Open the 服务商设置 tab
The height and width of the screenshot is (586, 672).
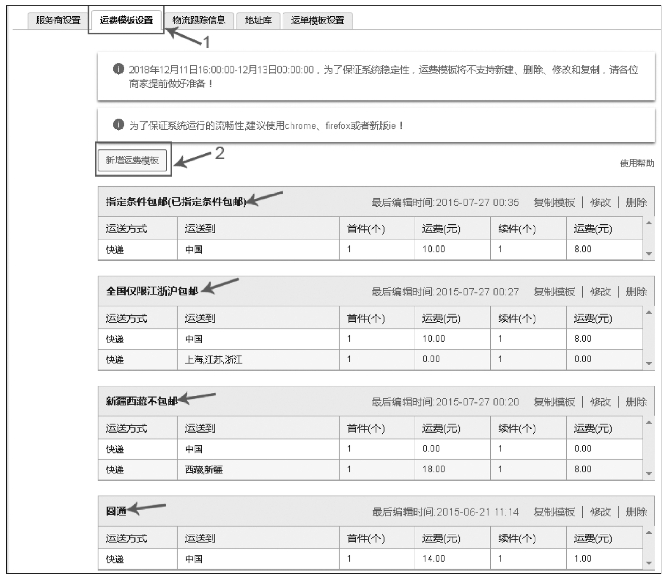(x=58, y=20)
